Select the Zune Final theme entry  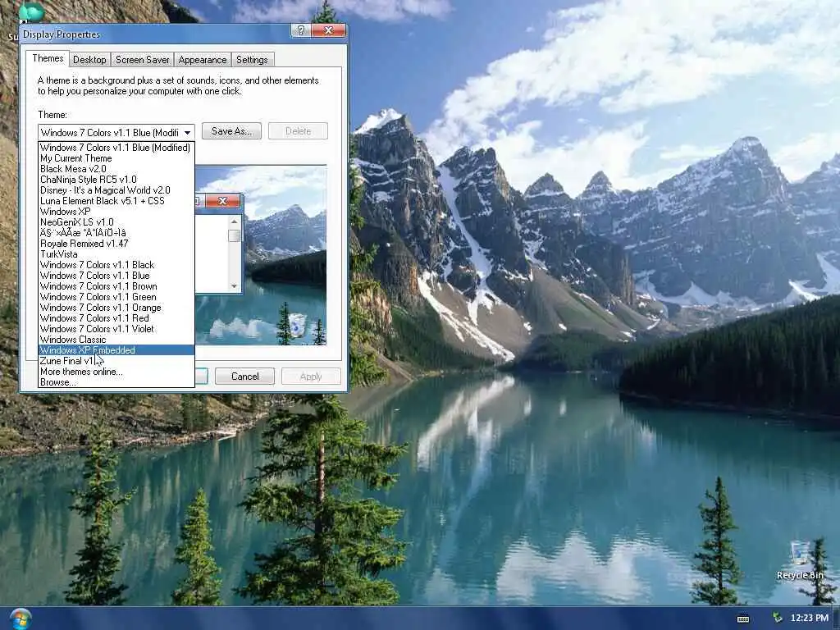click(x=116, y=361)
